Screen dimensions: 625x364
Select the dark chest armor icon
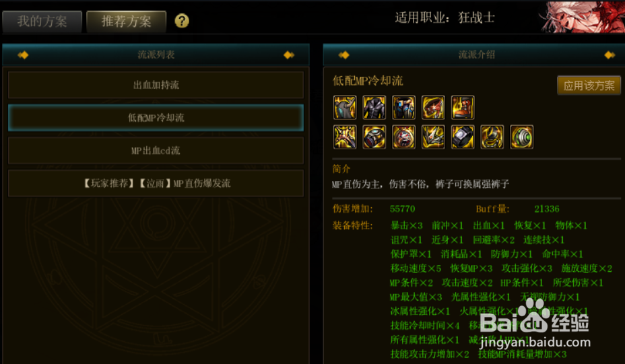click(374, 108)
